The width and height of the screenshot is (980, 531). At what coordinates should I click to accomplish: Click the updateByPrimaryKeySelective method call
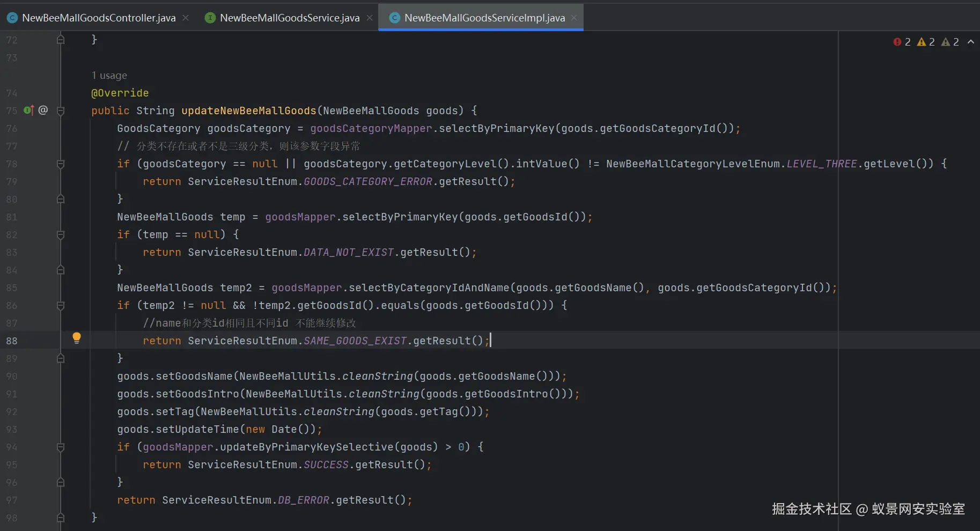tap(307, 447)
